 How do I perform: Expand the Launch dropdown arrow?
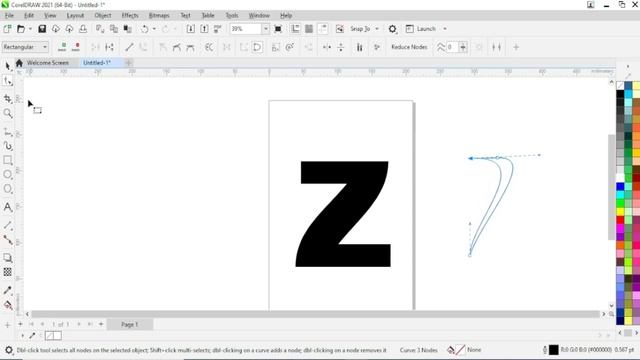pos(444,29)
